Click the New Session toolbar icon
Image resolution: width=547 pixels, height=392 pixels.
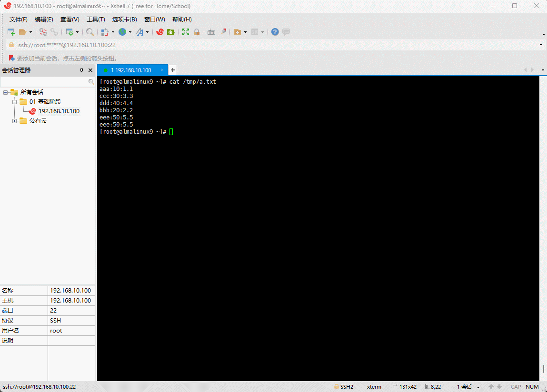coord(11,32)
